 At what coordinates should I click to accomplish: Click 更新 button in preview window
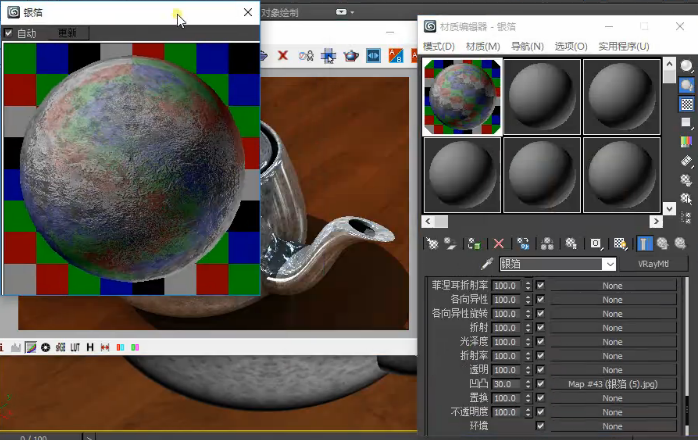pyautogui.click(x=68, y=33)
